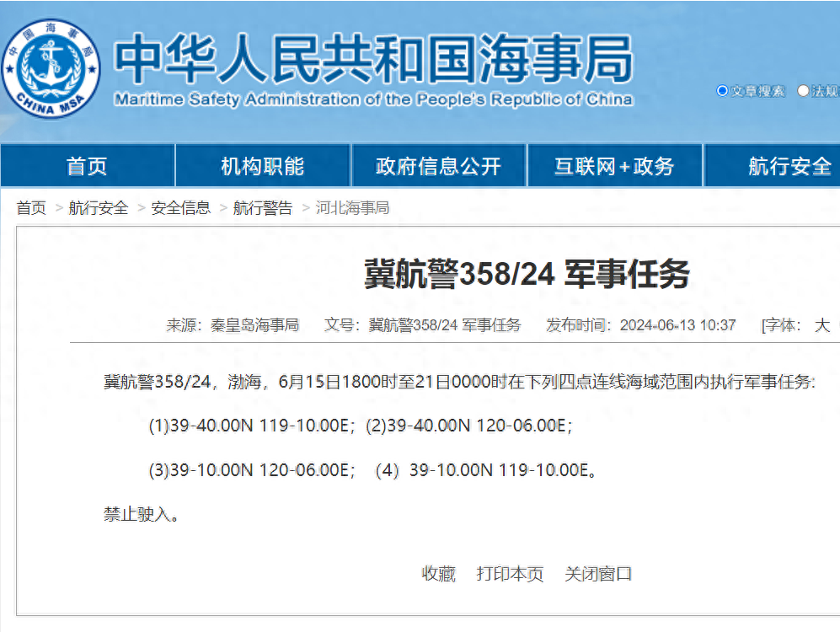Click the notice paragraph beginning 冀航警358/24，渤海
The width and height of the screenshot is (840, 632).
click(x=459, y=382)
